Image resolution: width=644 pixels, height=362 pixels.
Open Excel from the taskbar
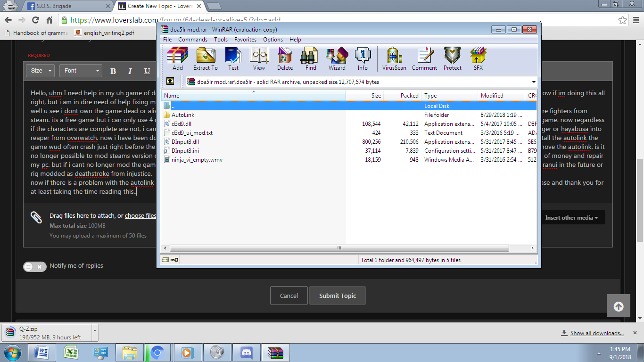tap(71, 353)
